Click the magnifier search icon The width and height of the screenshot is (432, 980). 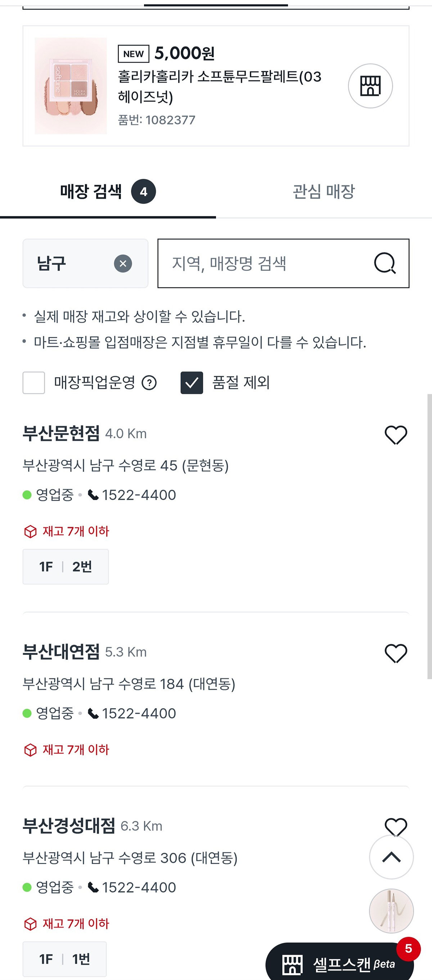click(x=385, y=263)
